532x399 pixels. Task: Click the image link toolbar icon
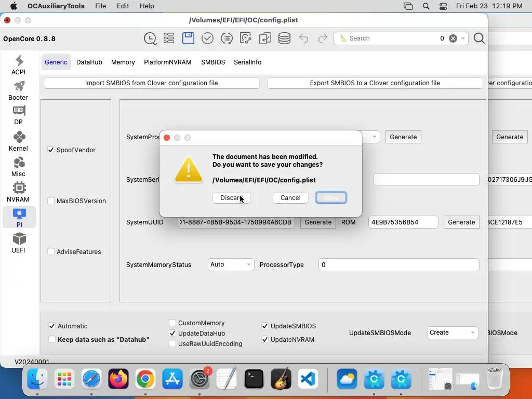[246, 38]
